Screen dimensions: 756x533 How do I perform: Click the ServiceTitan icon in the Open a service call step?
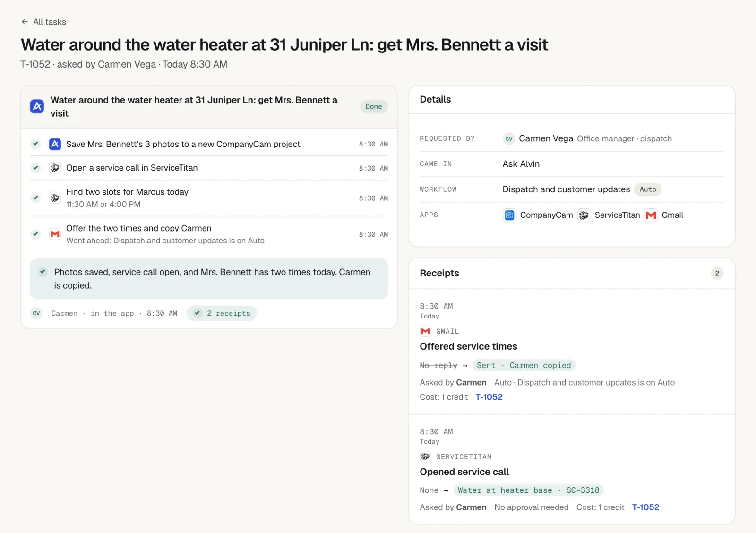[x=55, y=168]
